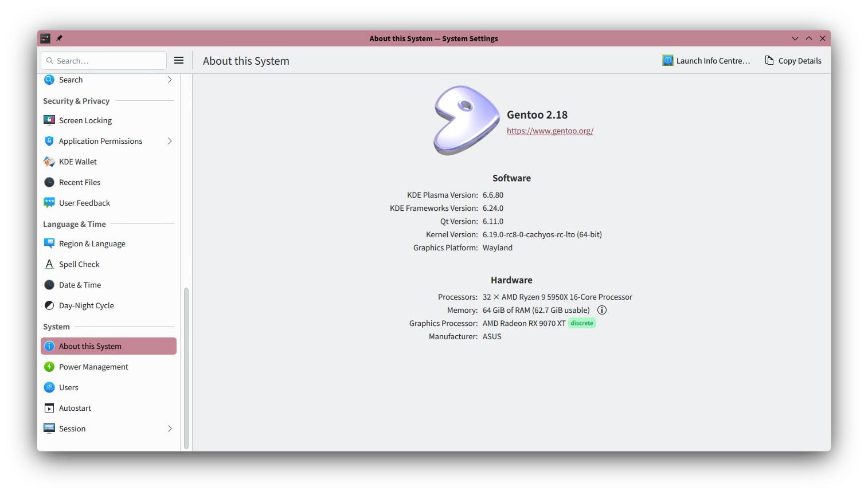
Task: Click the sidebar search input field
Action: tap(104, 60)
